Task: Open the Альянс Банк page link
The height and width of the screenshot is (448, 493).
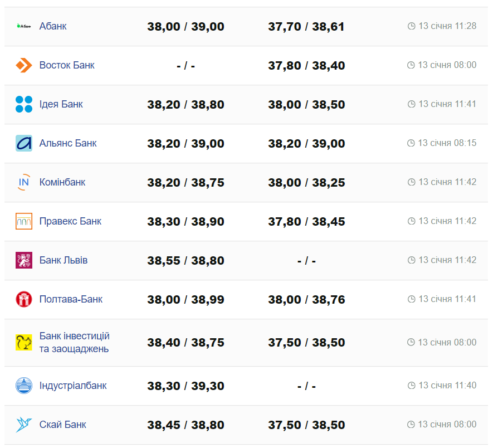Action: click(x=68, y=143)
